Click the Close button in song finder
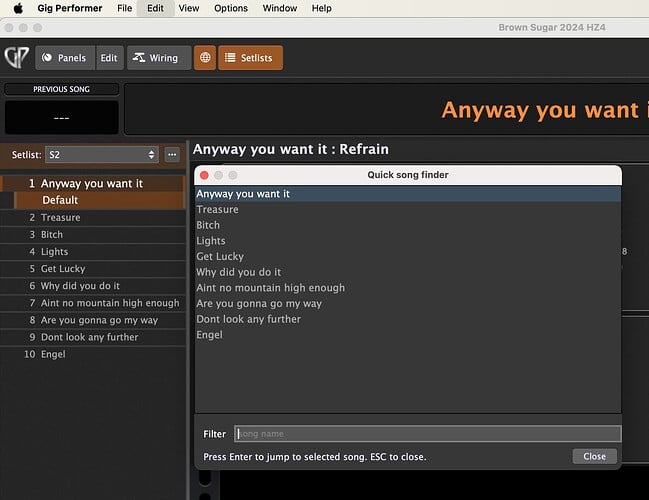This screenshot has height=500, width=649. tap(594, 456)
